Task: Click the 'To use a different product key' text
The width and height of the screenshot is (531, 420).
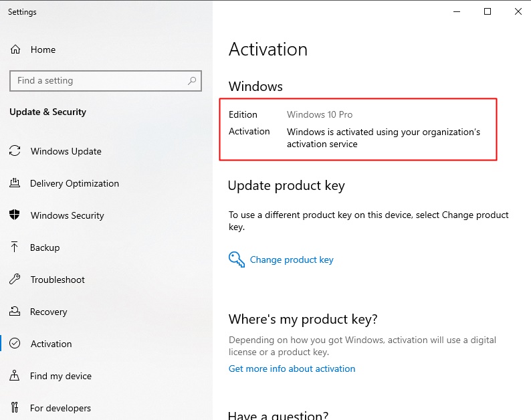Action: tap(368, 221)
